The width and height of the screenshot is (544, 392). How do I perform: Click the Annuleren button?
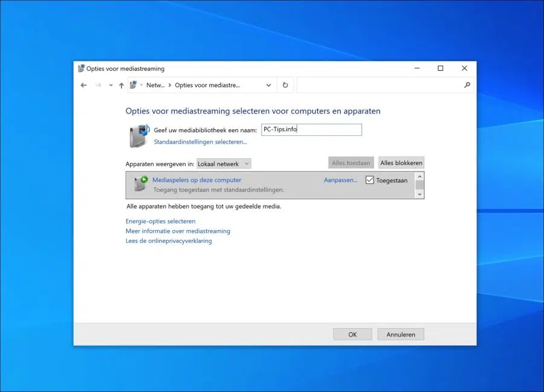pyautogui.click(x=401, y=335)
